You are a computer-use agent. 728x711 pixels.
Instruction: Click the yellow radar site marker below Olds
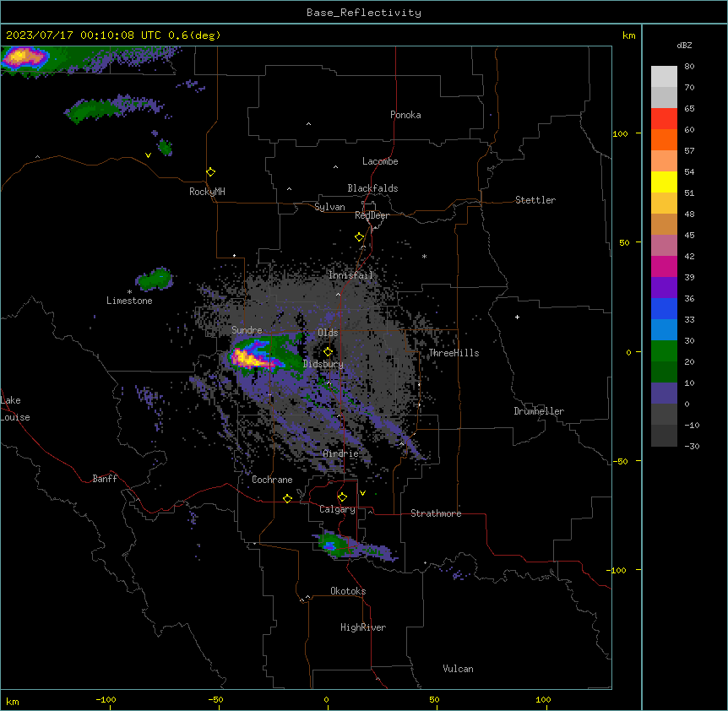pos(328,352)
